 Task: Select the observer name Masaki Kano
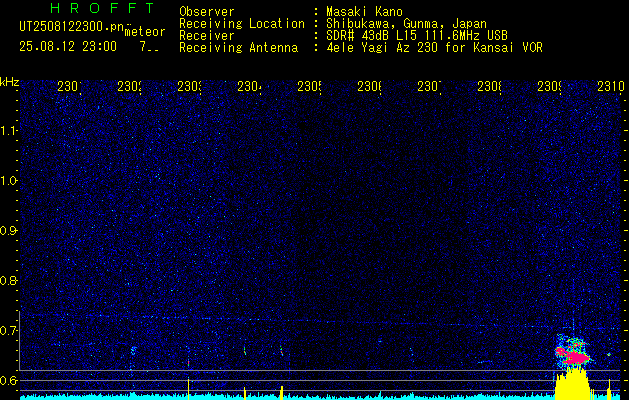[x=364, y=12]
